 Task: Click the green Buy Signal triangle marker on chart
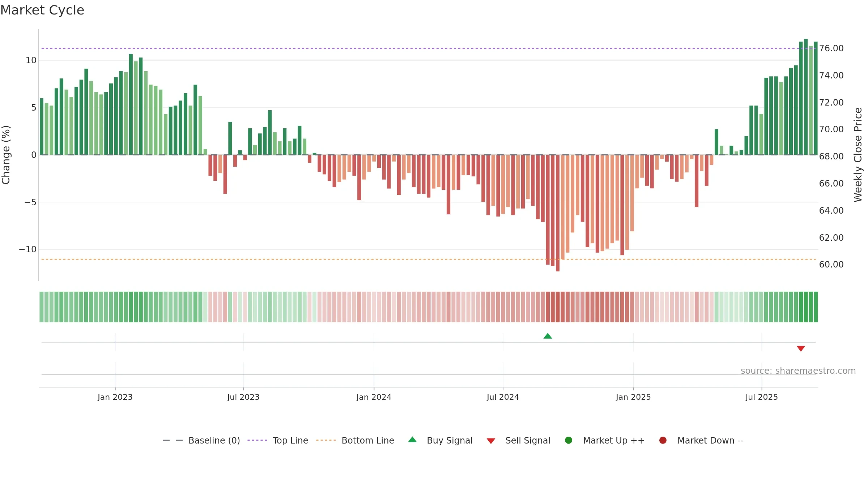click(548, 336)
